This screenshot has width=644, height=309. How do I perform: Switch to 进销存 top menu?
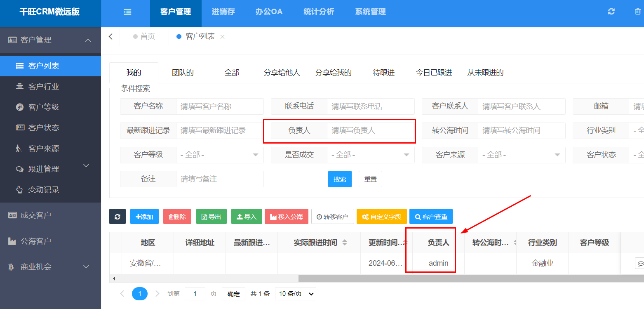223,12
